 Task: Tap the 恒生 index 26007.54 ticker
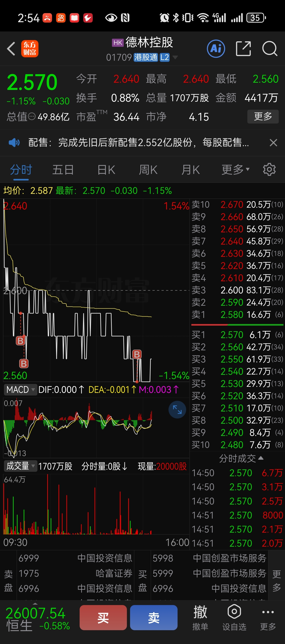[x=38, y=619]
